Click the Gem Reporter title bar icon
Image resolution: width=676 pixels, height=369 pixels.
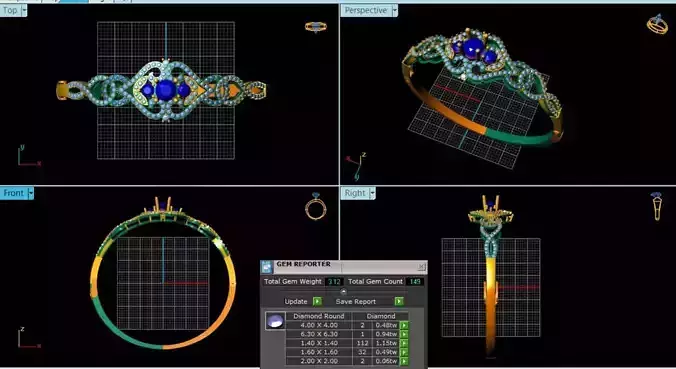(267, 267)
